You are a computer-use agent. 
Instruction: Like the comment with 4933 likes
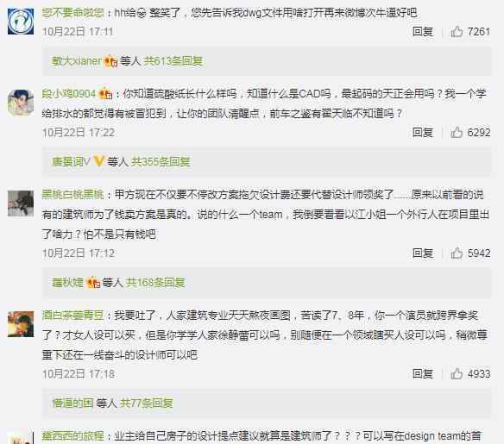coord(457,373)
